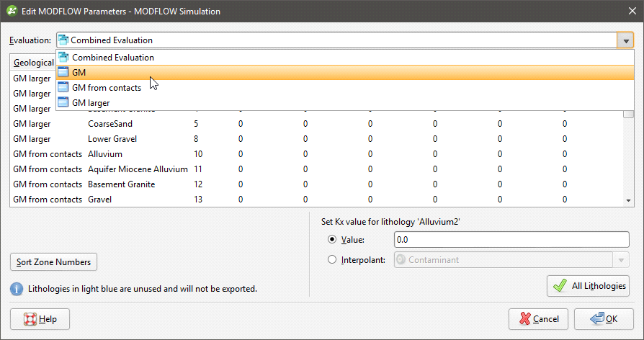Click the GM model icon in list

[63, 72]
